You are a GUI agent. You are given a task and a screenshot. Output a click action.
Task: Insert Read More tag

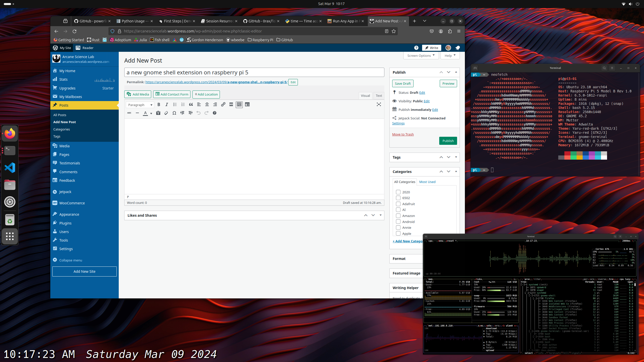click(x=231, y=105)
